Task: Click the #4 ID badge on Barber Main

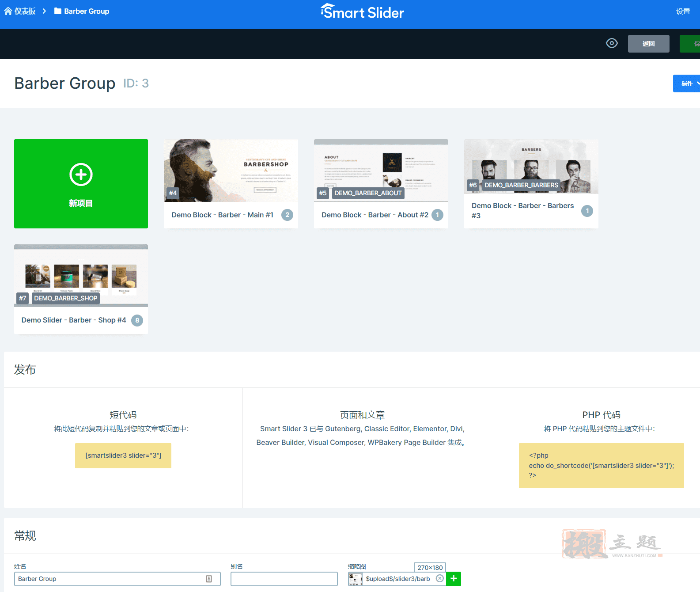Action: tap(173, 193)
